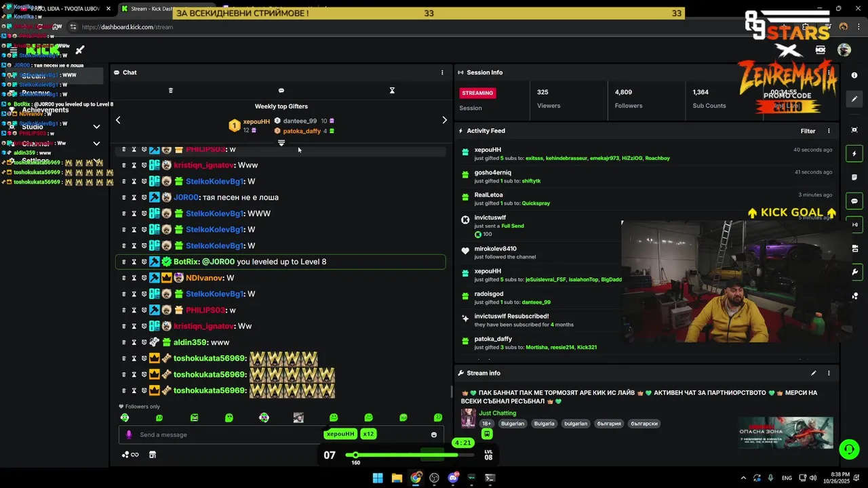Go to previous Weekly top Gifters slide
Image resolution: width=868 pixels, height=488 pixels.
click(x=118, y=120)
